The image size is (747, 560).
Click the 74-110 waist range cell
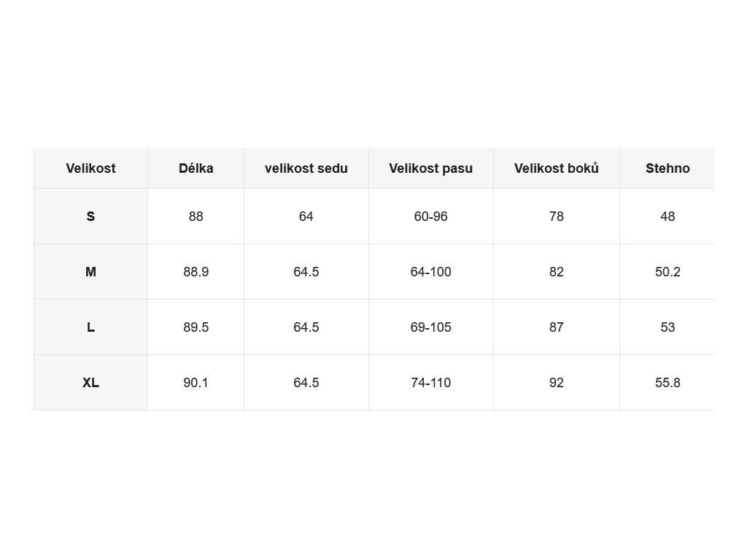(431, 382)
